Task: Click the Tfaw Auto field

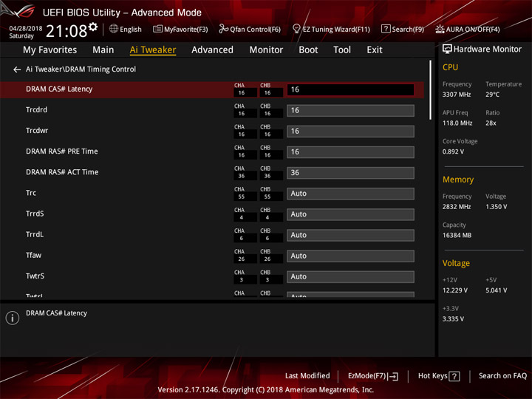Action: (350, 256)
